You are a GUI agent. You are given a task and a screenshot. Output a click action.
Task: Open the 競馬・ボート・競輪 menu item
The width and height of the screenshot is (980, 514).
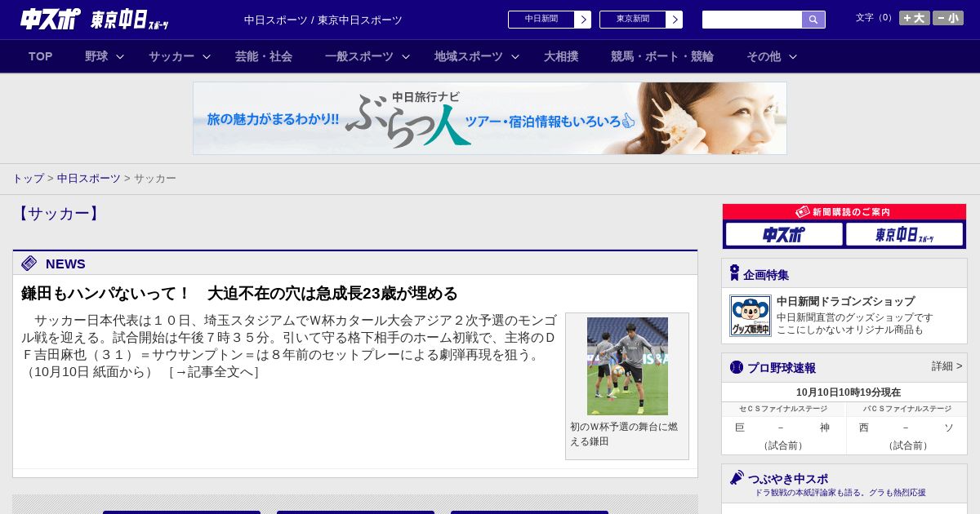point(662,56)
